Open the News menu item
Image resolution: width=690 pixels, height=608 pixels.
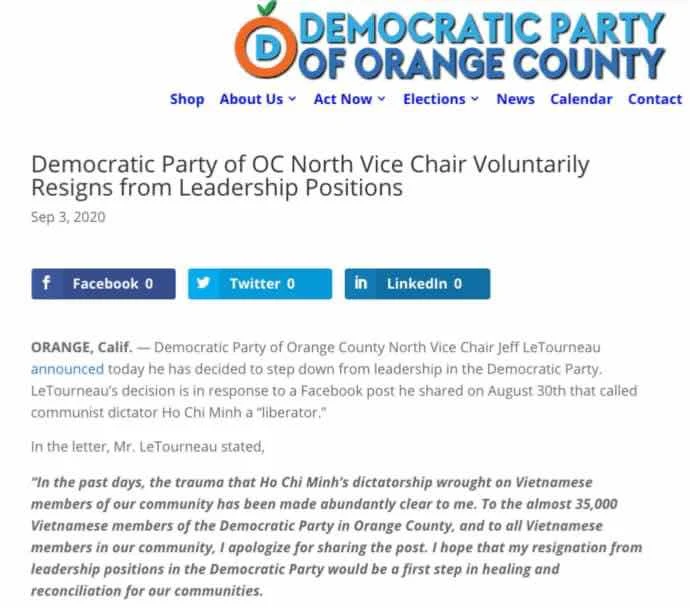coord(515,99)
